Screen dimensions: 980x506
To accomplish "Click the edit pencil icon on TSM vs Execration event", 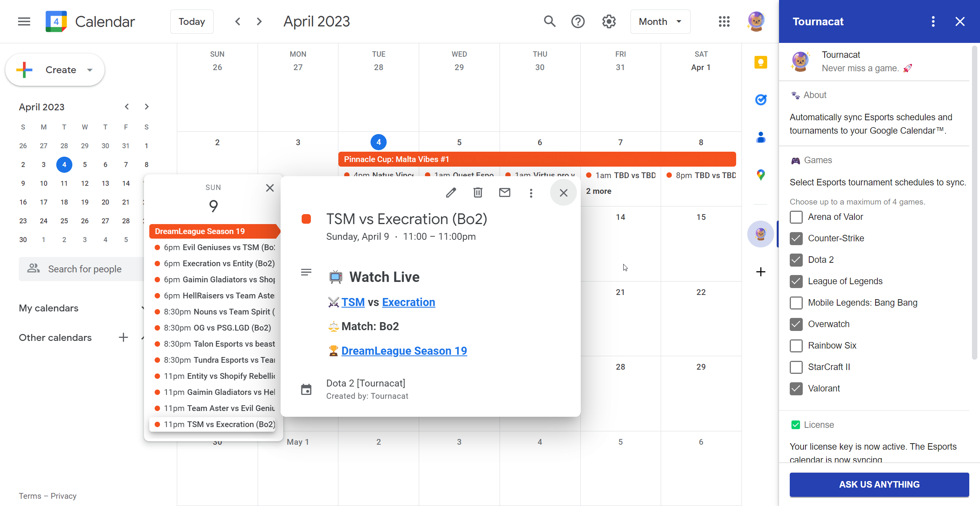I will pos(451,192).
